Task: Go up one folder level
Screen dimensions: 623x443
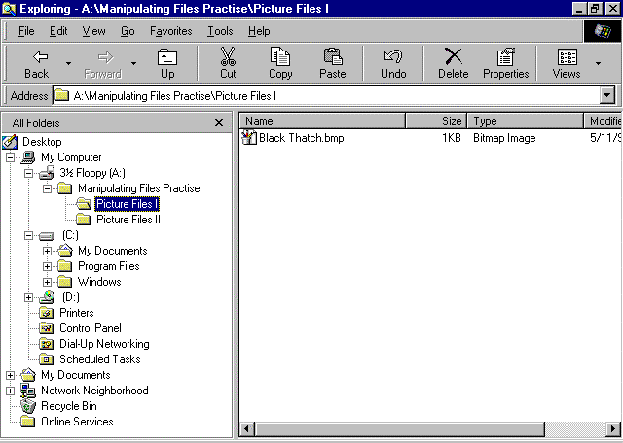Action: coord(167,63)
